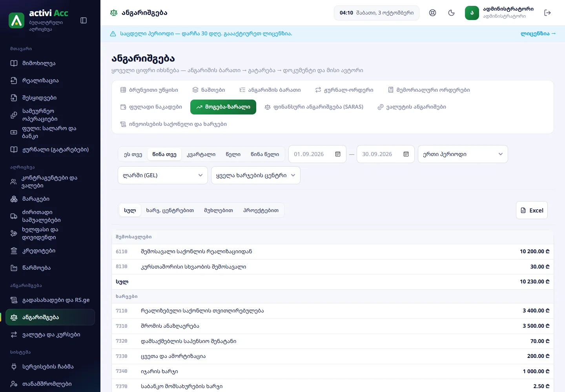Open სერვისების ჩაბმა page
Image resolution: width=565 pixels, height=392 pixels.
tap(50, 367)
